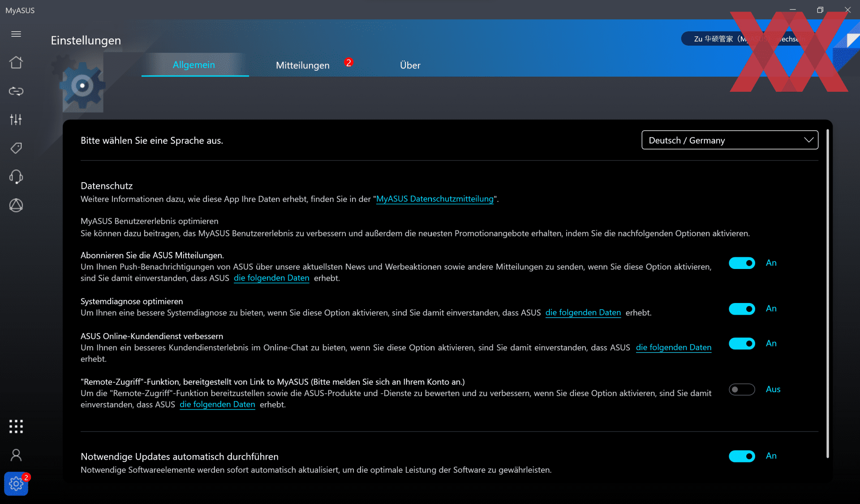This screenshot has height=504, width=860.
Task: Toggle ASUS Online-Kundendienst verbessern switch
Action: click(742, 344)
